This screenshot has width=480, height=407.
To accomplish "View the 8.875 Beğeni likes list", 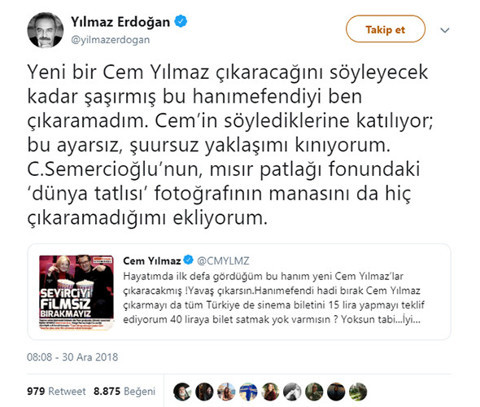I will point(124,391).
